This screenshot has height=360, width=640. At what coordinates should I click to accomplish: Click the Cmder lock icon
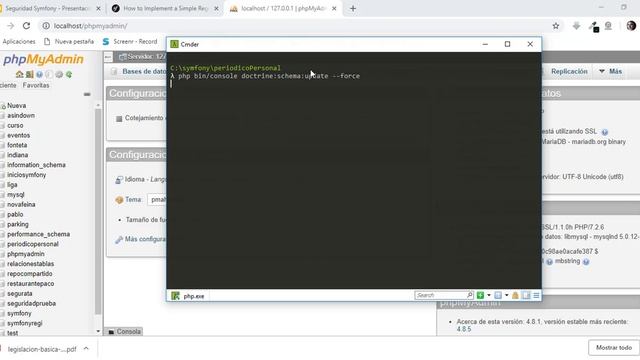(x=515, y=295)
